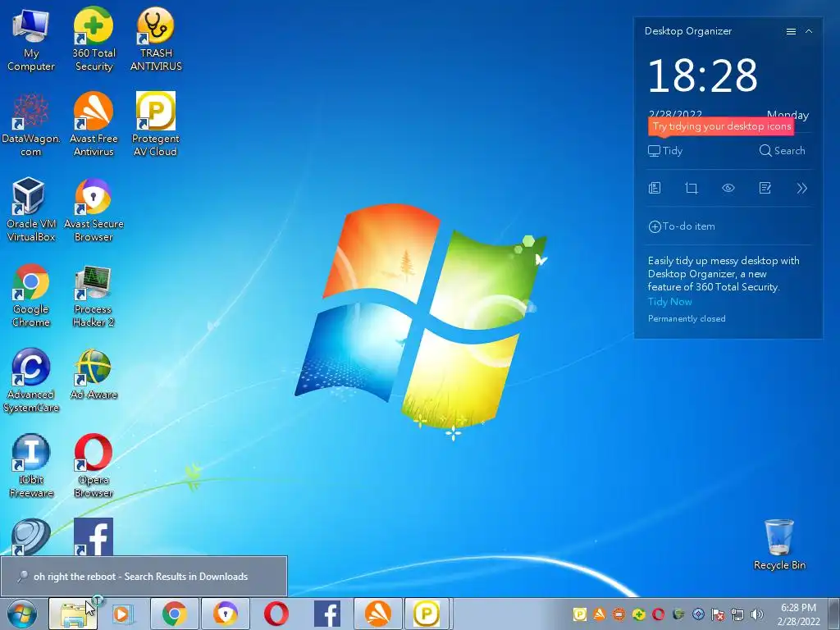Click the Protegent tray icon
This screenshot has width=840, height=630.
[579, 614]
